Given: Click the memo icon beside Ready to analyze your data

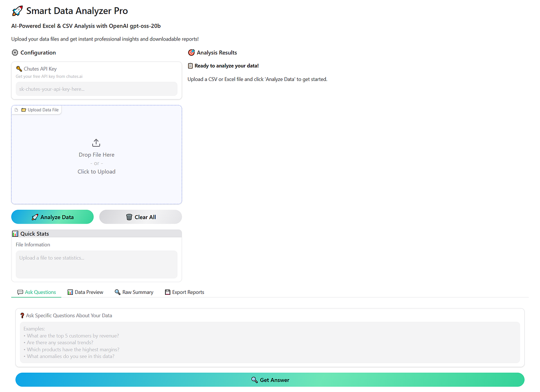Looking at the screenshot, I should (190, 65).
